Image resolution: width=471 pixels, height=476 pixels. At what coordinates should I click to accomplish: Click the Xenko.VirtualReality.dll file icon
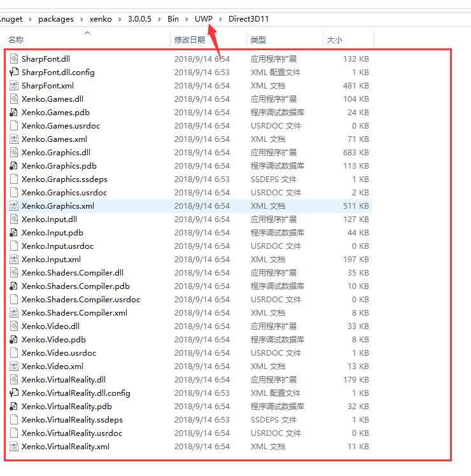(14, 379)
